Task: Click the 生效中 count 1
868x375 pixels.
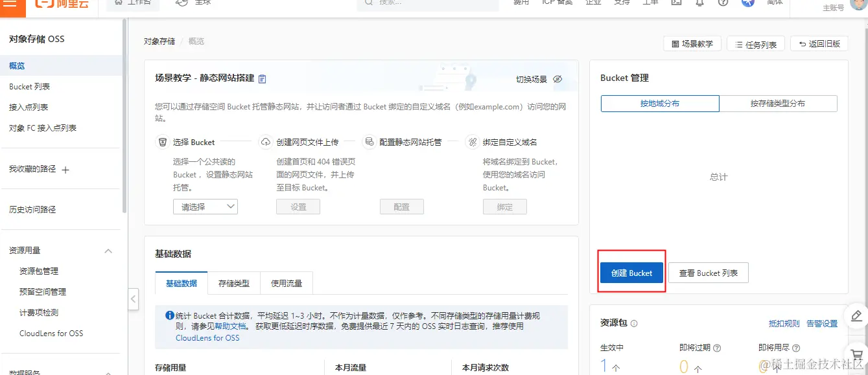Action: (604, 366)
